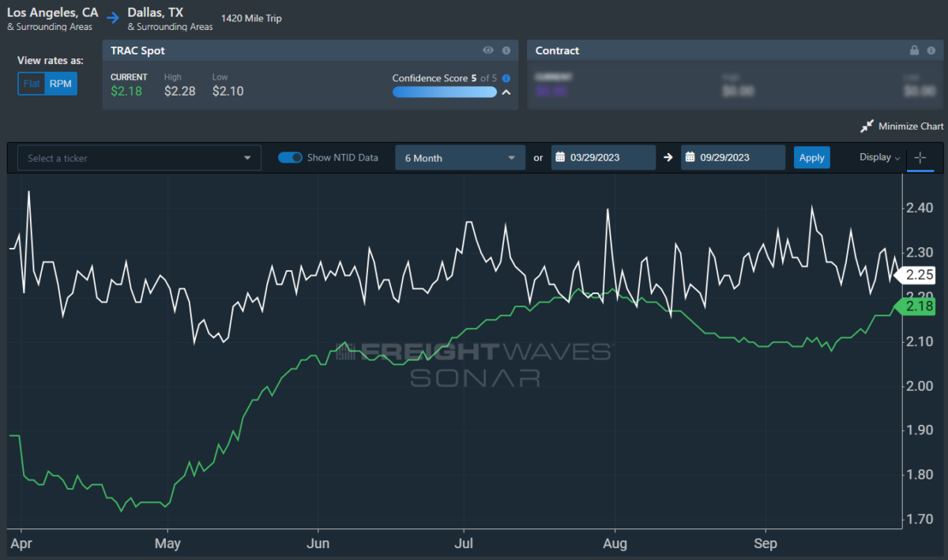Switch rate view to Flat
Image resolution: width=948 pixels, height=560 pixels.
coord(32,83)
